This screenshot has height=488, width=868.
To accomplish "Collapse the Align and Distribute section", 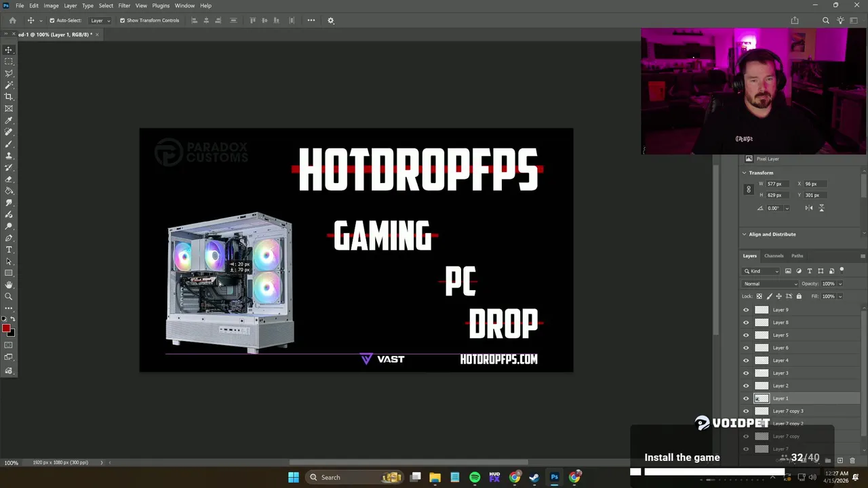I will click(x=745, y=235).
